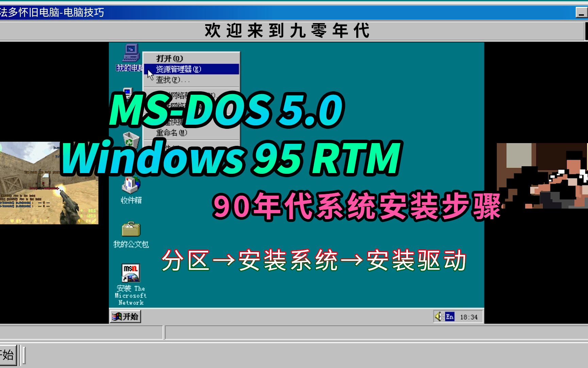This screenshot has height=368, width=588.
Task: Select 重命名(M) in the context menu
Action: (191, 133)
